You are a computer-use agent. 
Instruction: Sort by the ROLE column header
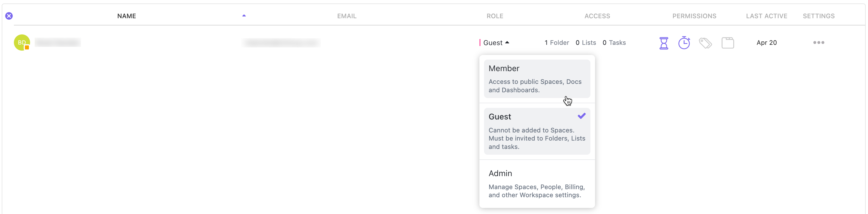pyautogui.click(x=495, y=16)
